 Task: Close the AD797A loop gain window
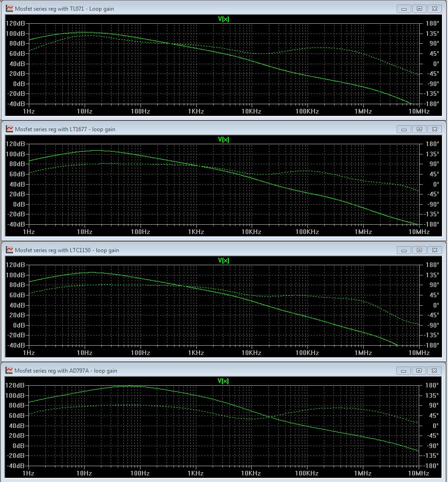[434, 371]
